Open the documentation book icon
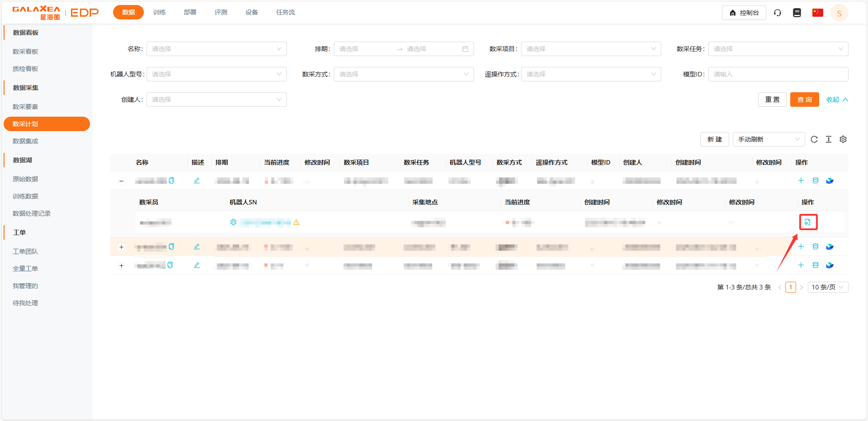Image resolution: width=868 pixels, height=421 pixels. (797, 13)
